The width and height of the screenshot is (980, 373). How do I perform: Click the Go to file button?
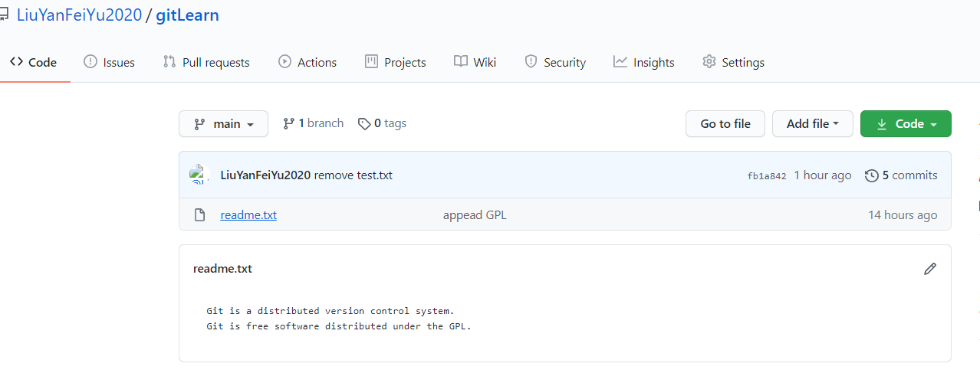click(725, 124)
